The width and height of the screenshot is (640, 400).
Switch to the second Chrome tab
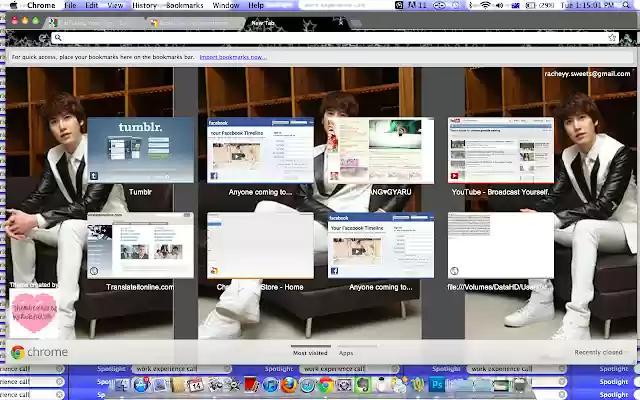[194, 23]
